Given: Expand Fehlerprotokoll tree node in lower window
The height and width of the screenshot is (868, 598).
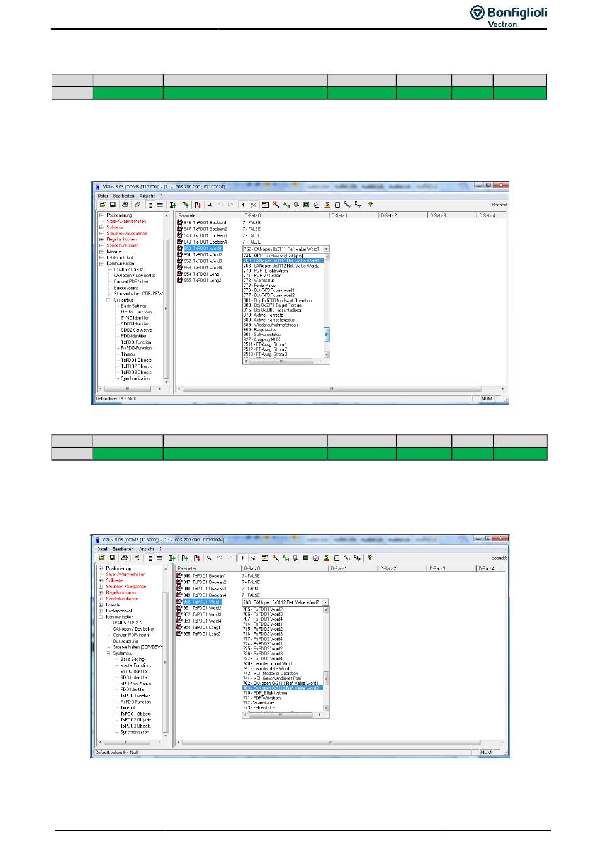Looking at the screenshot, I should [101, 611].
